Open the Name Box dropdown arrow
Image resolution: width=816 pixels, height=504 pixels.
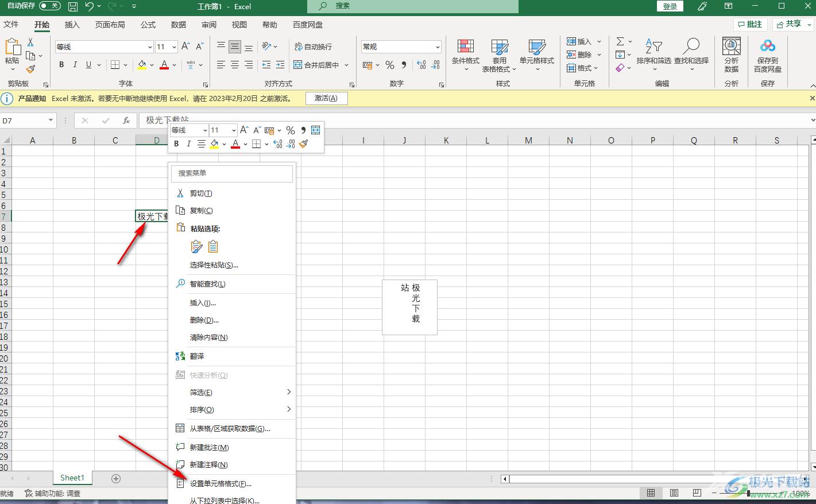pyautogui.click(x=51, y=121)
